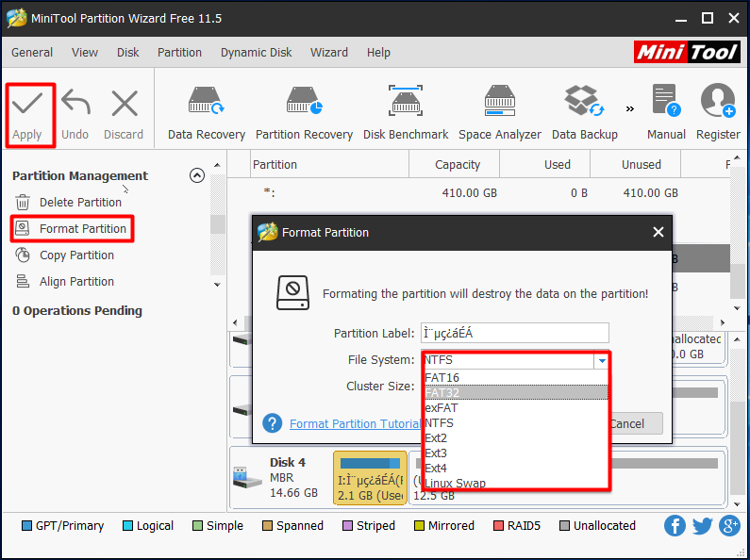The width and height of the screenshot is (750, 560).
Task: Choose Copy Partition in the sidebar
Action: click(64, 255)
